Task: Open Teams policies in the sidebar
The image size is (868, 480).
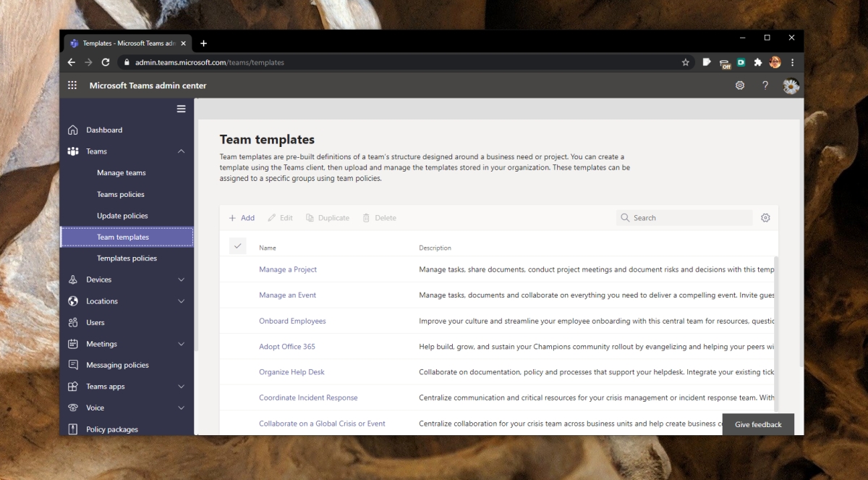Action: pos(121,194)
